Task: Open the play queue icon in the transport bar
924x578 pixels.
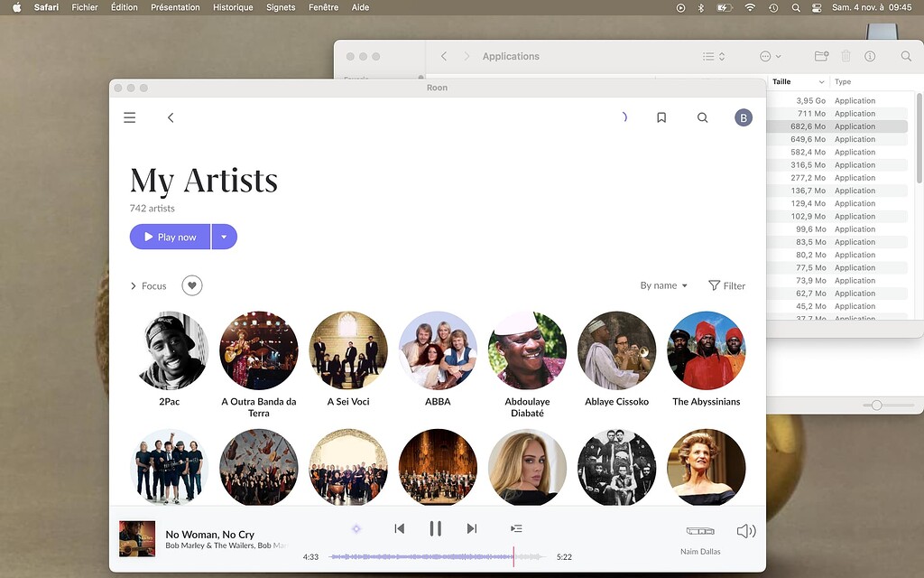Action: click(515, 528)
